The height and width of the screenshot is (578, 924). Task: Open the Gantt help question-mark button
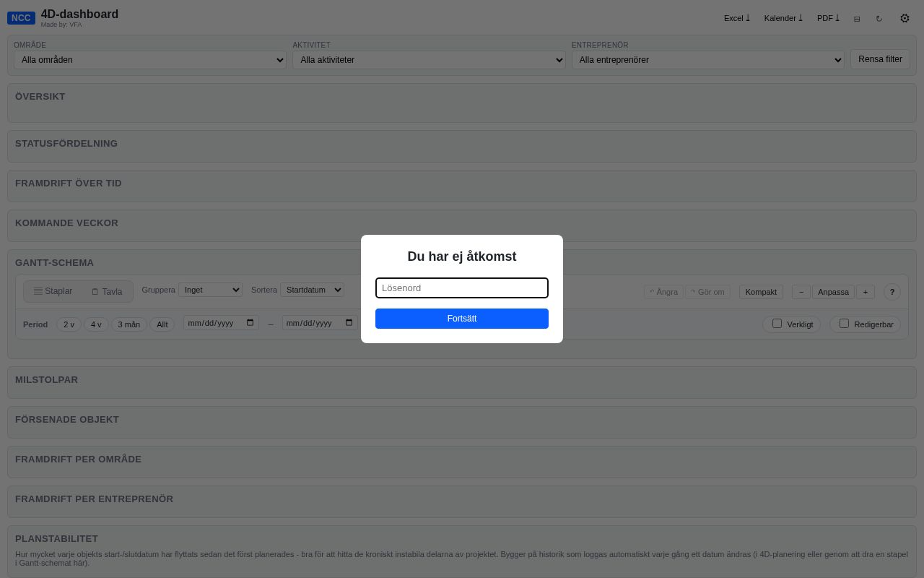pyautogui.click(x=892, y=292)
